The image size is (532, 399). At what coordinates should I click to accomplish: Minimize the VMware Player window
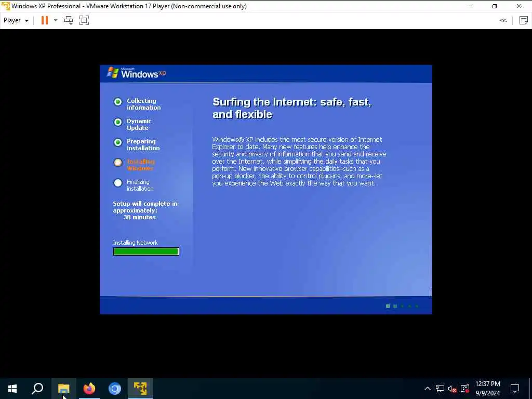pyautogui.click(x=470, y=6)
